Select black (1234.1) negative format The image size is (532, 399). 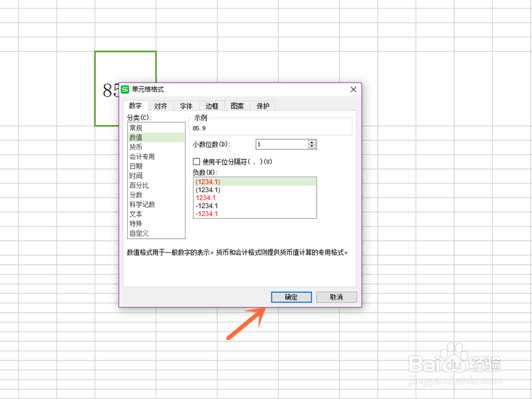click(x=255, y=190)
